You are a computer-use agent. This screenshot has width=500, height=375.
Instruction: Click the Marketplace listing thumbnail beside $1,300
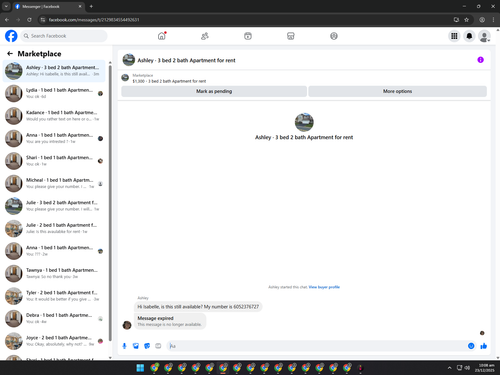125,78
